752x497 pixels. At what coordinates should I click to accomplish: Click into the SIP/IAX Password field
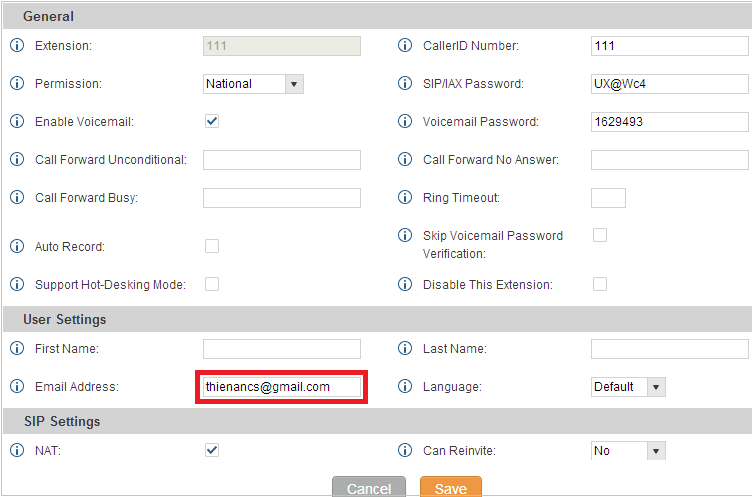point(670,84)
